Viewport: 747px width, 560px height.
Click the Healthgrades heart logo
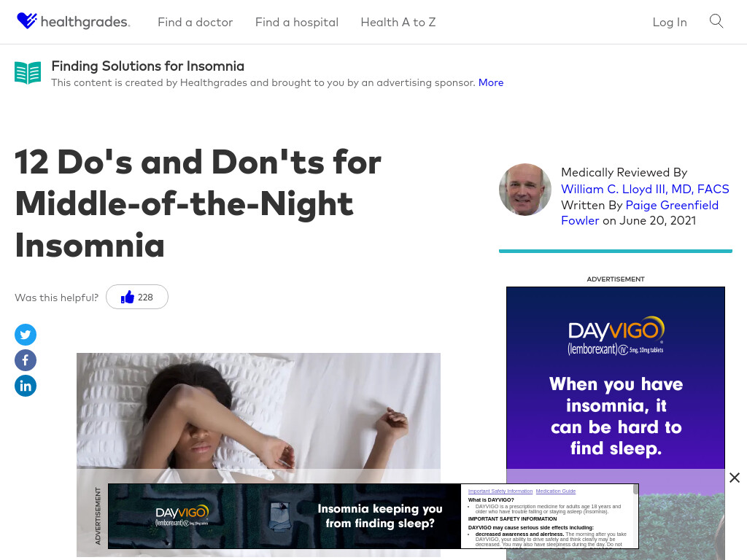point(27,20)
